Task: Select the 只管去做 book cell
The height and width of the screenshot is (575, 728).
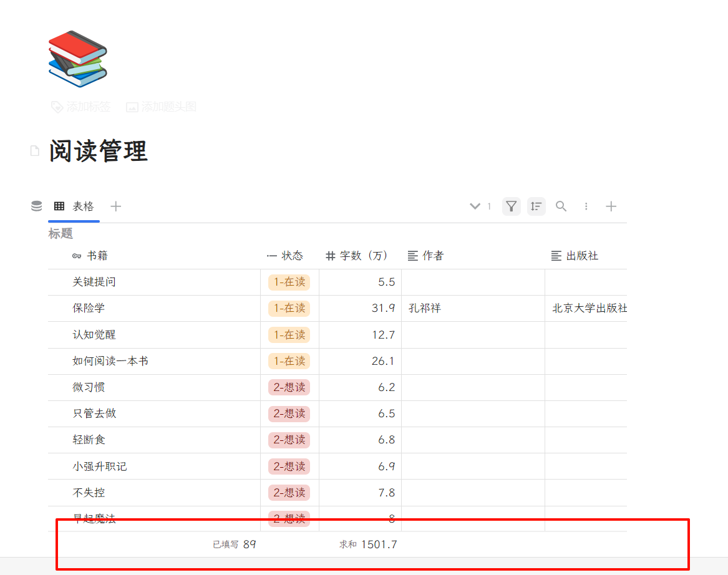Action: click(154, 413)
